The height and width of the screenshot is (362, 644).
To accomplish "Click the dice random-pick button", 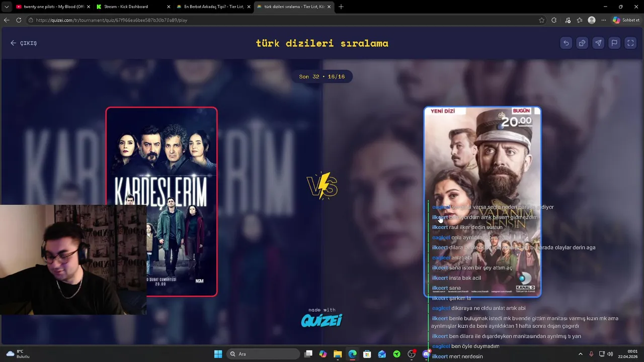I will (x=582, y=43).
